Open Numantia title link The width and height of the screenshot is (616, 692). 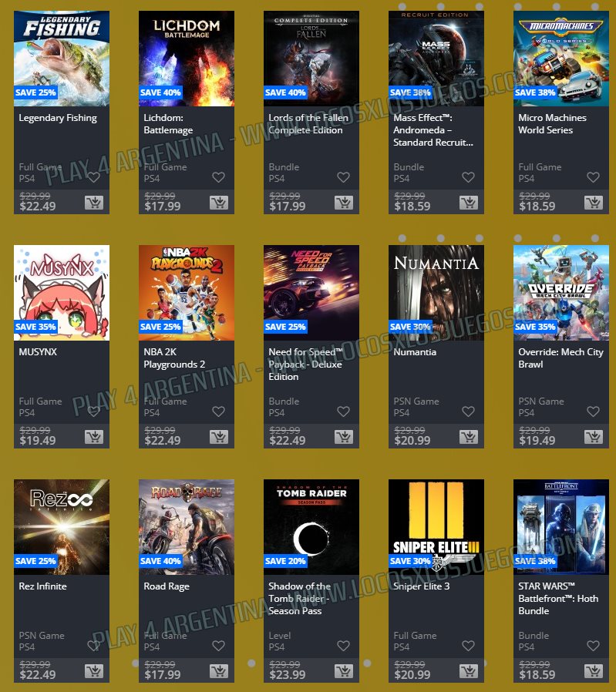point(415,352)
